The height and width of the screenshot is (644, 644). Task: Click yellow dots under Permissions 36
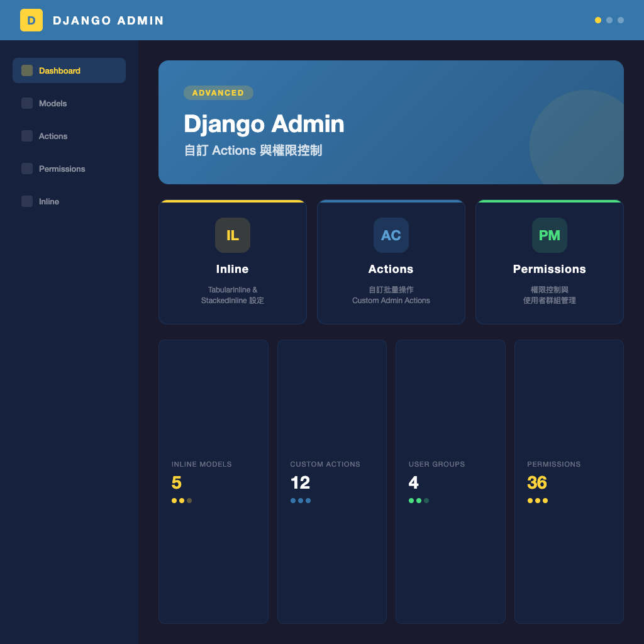tap(538, 501)
